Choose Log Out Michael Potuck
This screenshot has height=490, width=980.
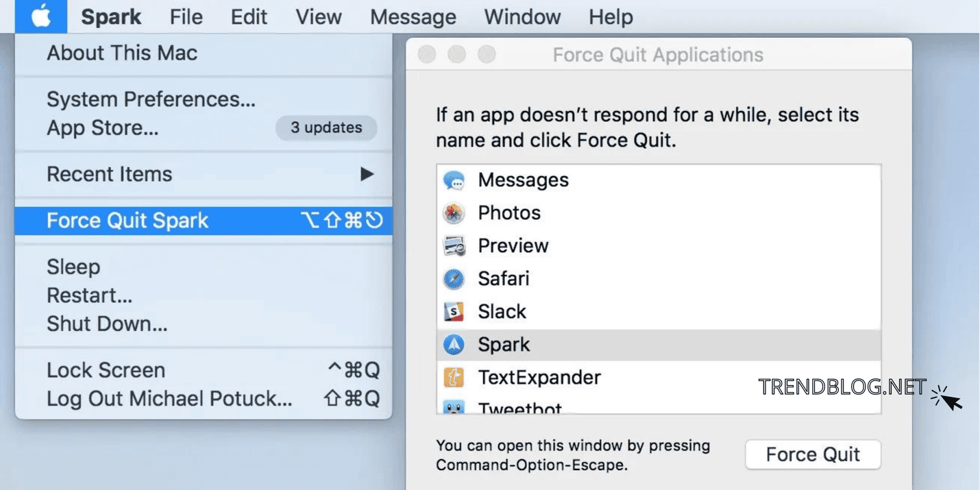tap(204, 398)
